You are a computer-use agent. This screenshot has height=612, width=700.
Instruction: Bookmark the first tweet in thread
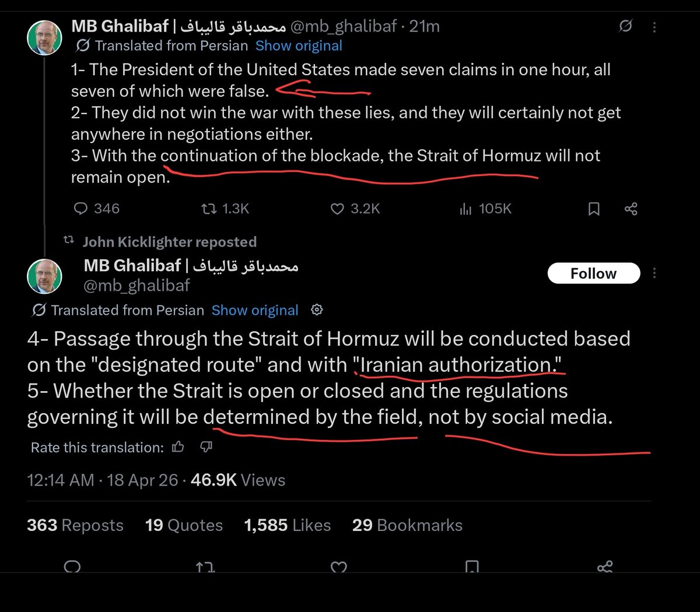[594, 209]
